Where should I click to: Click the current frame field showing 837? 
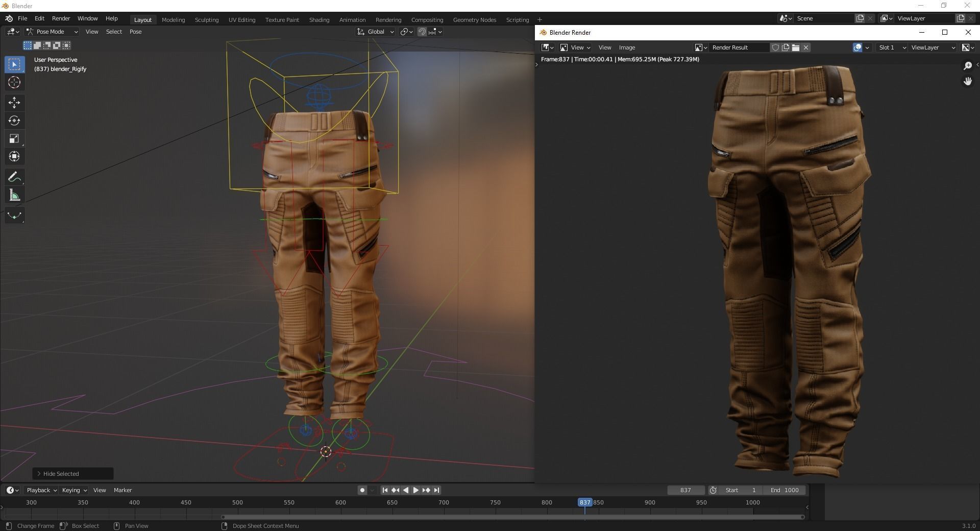pyautogui.click(x=685, y=490)
